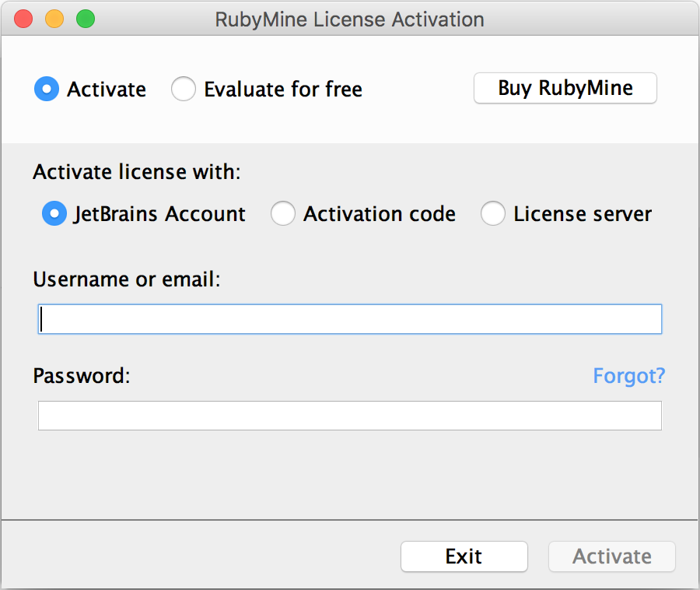700x590 pixels.
Task: Click the bottom Activate button
Action: [612, 557]
